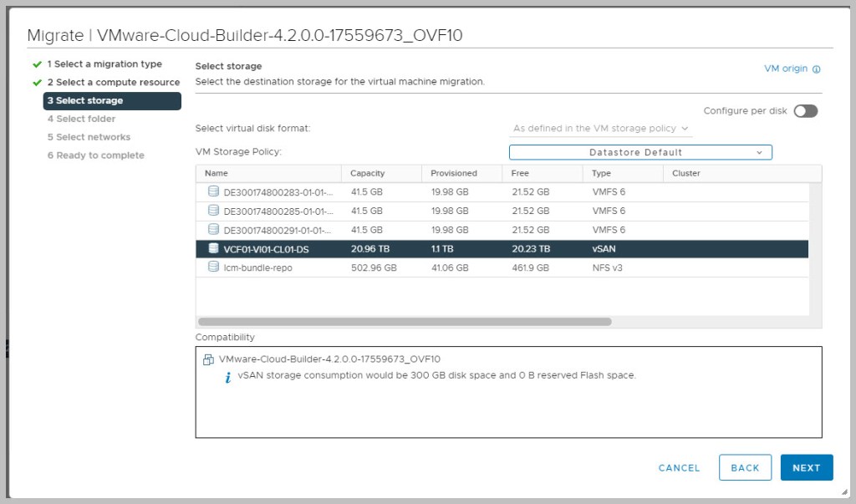The height and width of the screenshot is (504, 856).
Task: Click datastore icon for DE300174800285 row
Action: pyautogui.click(x=213, y=211)
